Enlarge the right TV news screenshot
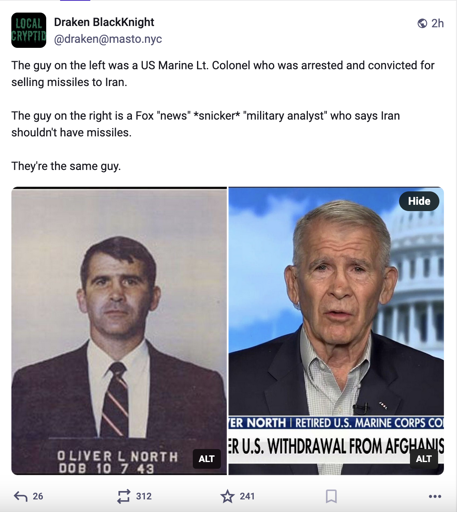The image size is (457, 512). pos(336,331)
